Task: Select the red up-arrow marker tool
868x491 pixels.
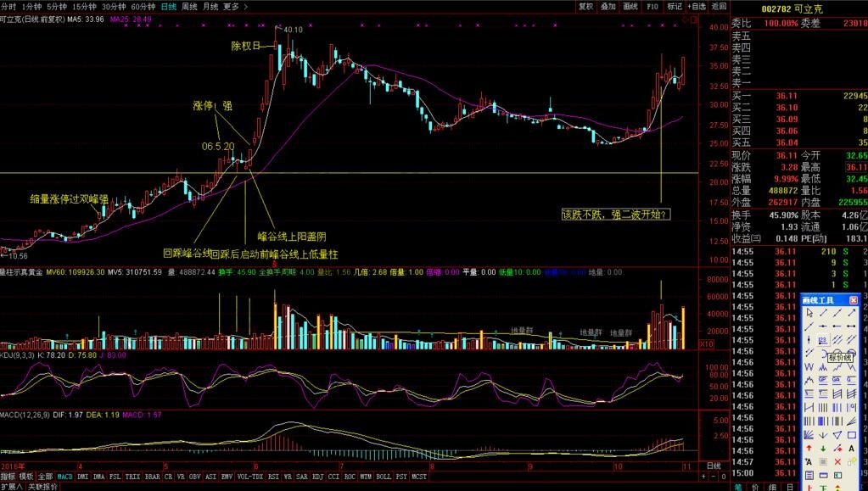Action: click(809, 449)
